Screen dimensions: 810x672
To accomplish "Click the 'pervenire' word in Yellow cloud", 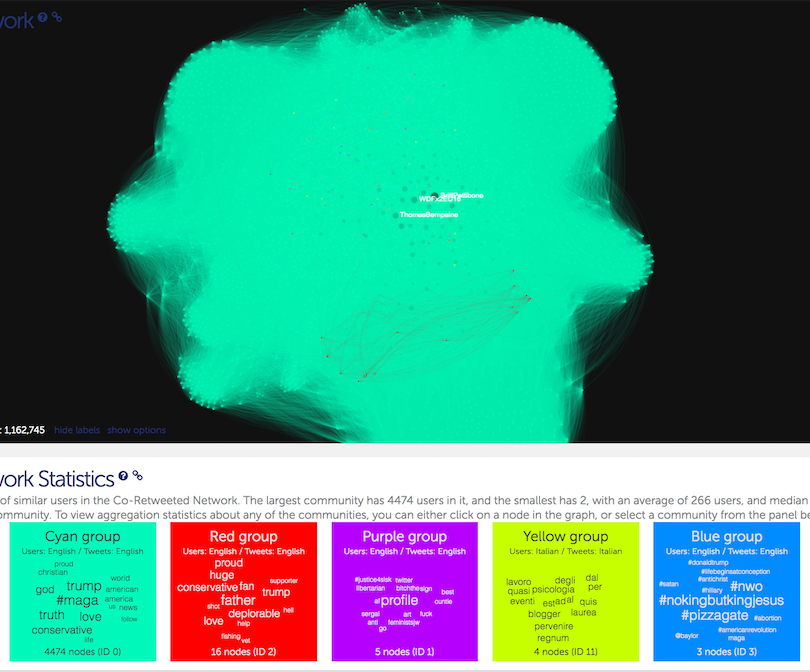I will (554, 626).
